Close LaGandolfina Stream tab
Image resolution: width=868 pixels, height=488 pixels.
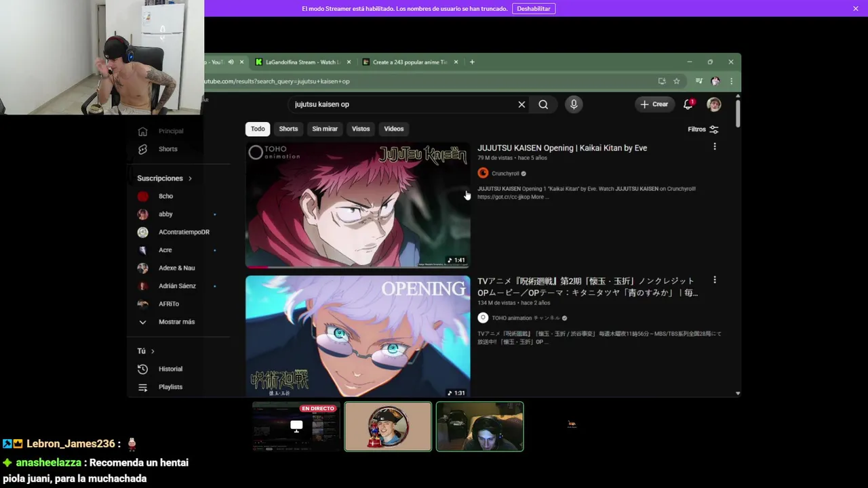pos(349,62)
